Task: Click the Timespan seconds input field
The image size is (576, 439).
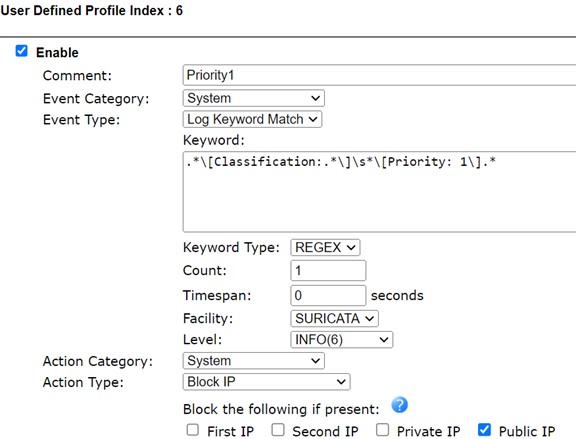Action: click(328, 295)
